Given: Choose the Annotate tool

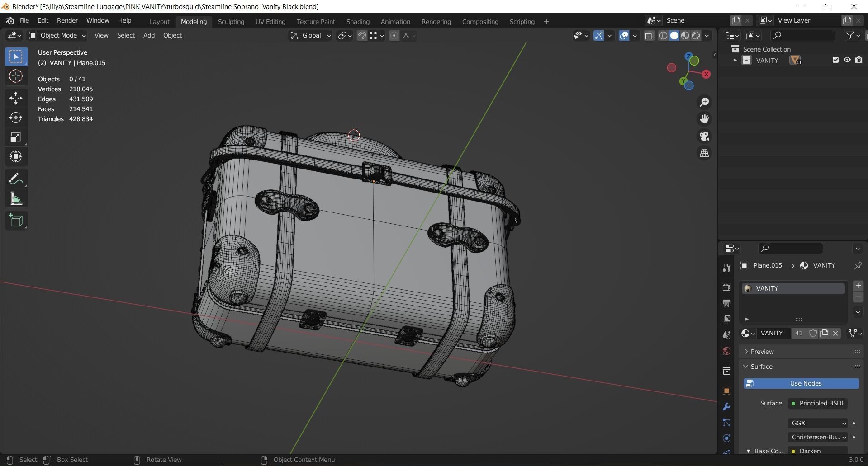Looking at the screenshot, I should 16,179.
